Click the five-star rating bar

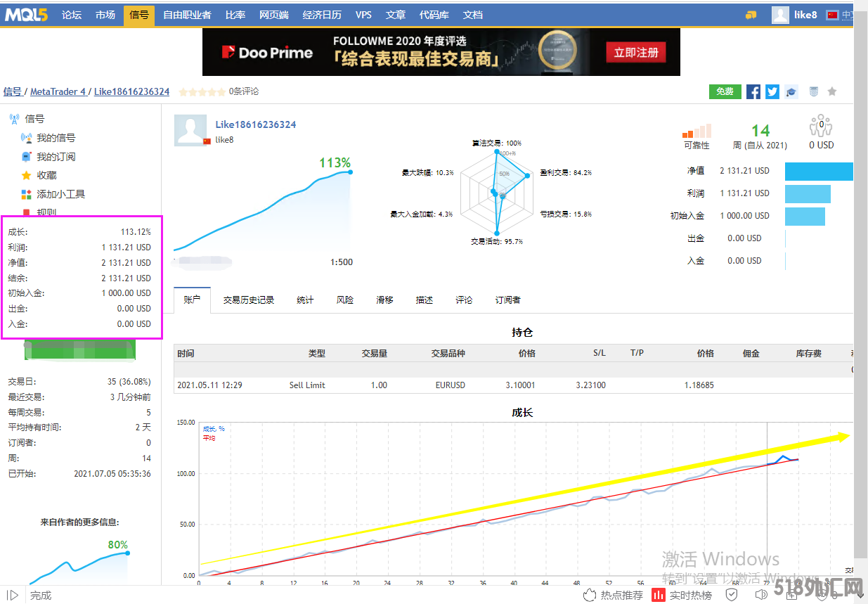(202, 91)
